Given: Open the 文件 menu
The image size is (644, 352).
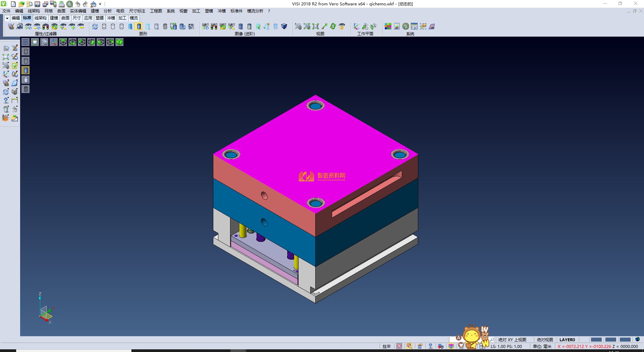Looking at the screenshot, I should 6,11.
